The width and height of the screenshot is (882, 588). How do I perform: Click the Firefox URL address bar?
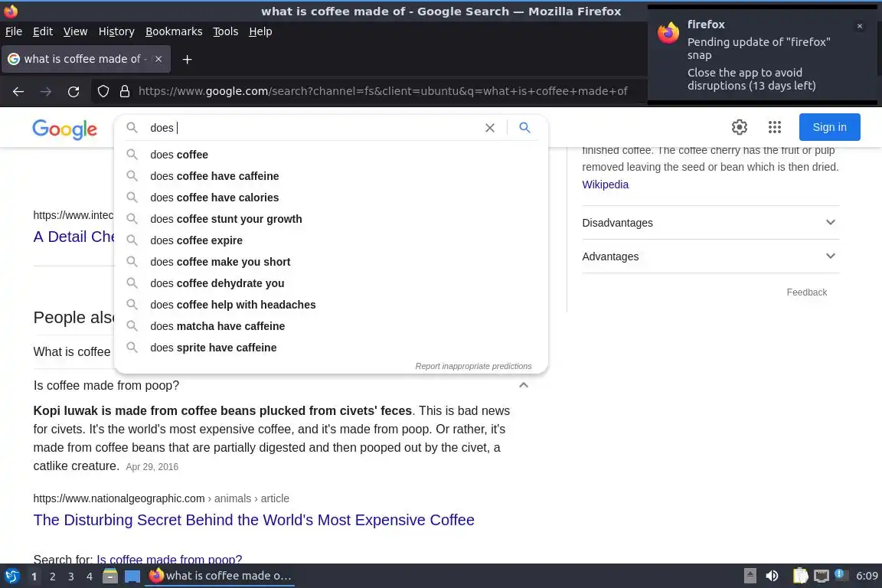(383, 91)
